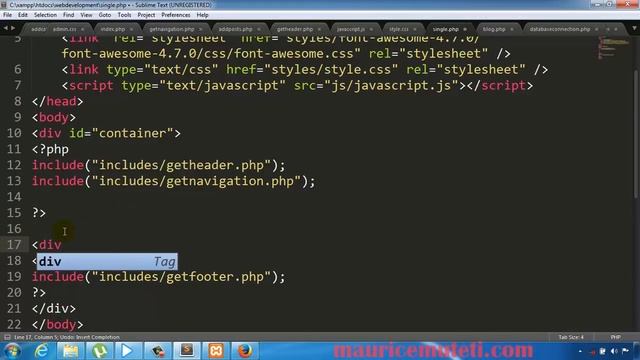Close the databaseconnection.php tab
This screenshot has width=640, height=360.
[x=597, y=29]
